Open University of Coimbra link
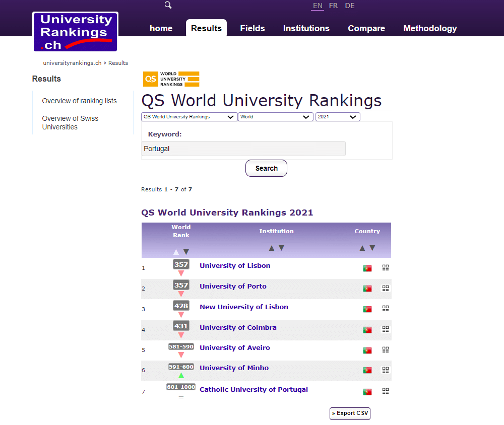504x425 pixels. click(x=238, y=327)
